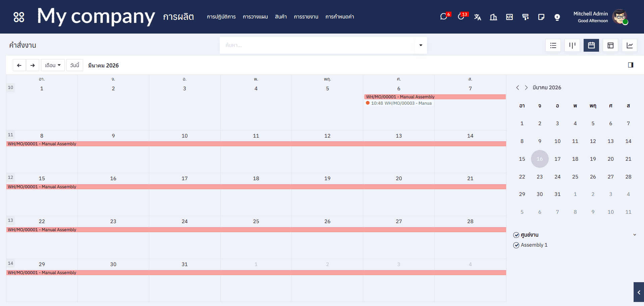Switch to kanban view
644x306 pixels.
pos(572,45)
